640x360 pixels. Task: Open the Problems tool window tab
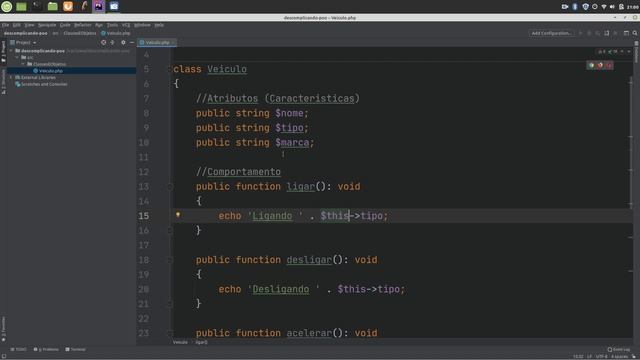[46, 349]
